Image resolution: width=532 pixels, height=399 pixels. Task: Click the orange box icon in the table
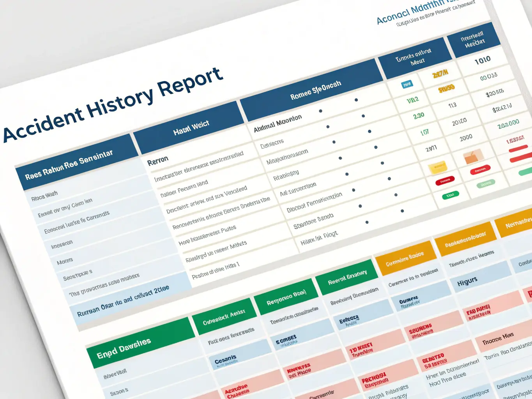473,157
